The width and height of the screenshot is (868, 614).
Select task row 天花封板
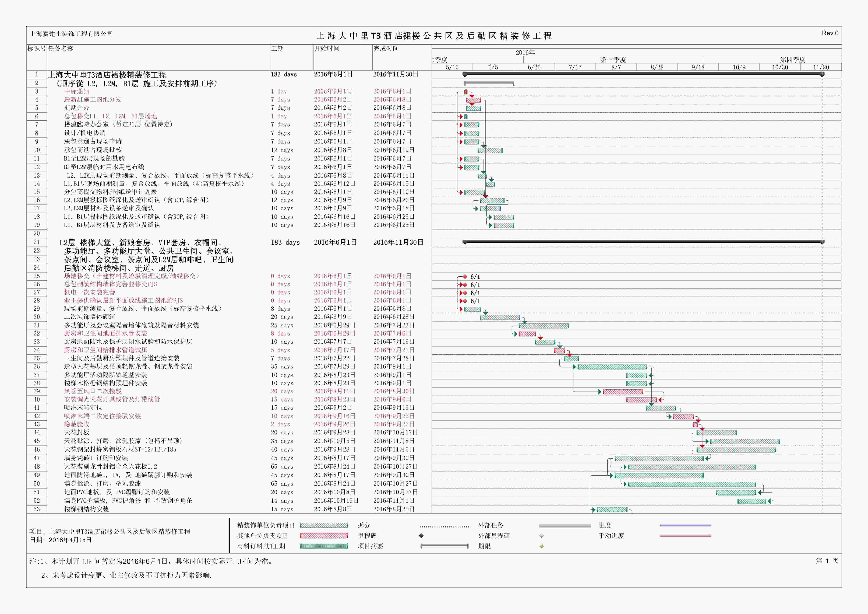pyautogui.click(x=229, y=432)
